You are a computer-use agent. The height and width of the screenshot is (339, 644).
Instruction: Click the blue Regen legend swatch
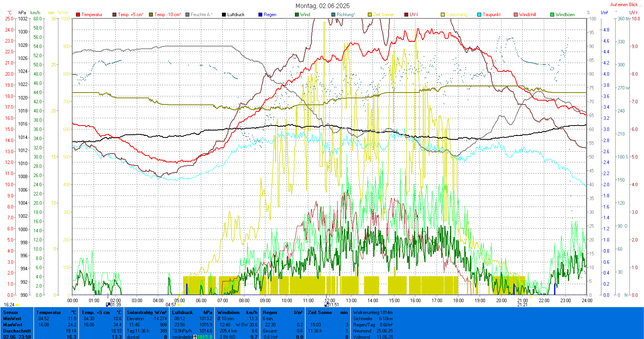[260, 15]
